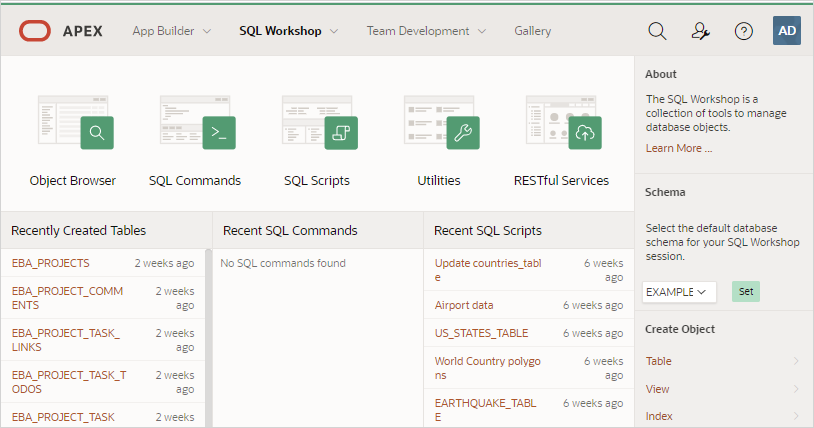Click the SQL Scripts label
The width and height of the screenshot is (814, 428).
(317, 180)
